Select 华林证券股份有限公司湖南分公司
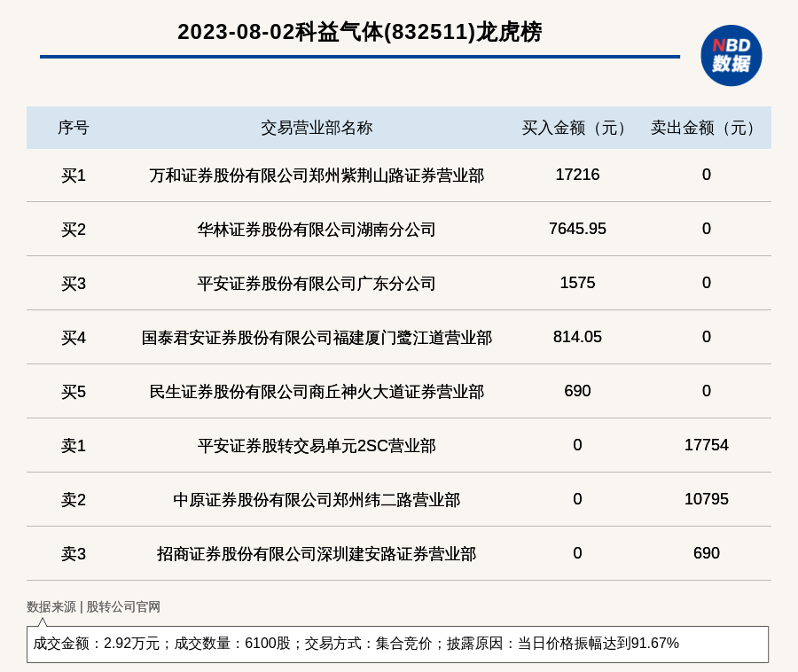The width and height of the screenshot is (798, 672). pos(317,230)
